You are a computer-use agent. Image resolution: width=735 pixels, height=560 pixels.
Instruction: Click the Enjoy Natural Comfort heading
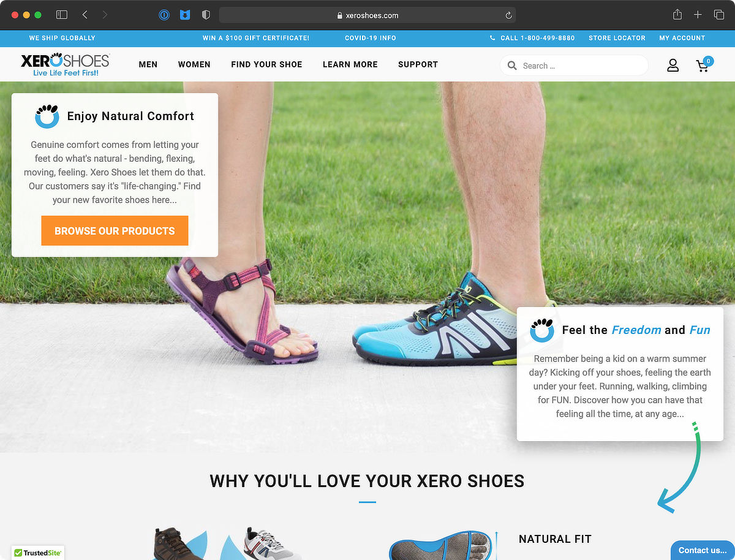tap(130, 116)
